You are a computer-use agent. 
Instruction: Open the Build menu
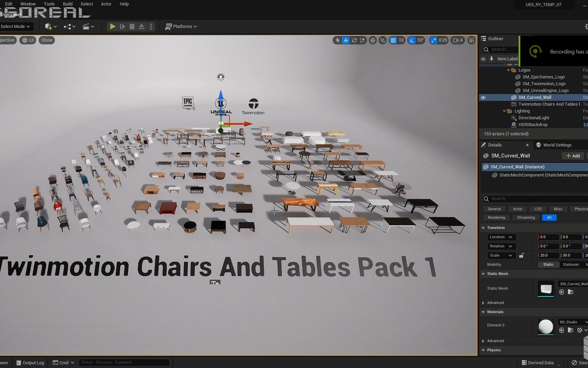(x=68, y=4)
